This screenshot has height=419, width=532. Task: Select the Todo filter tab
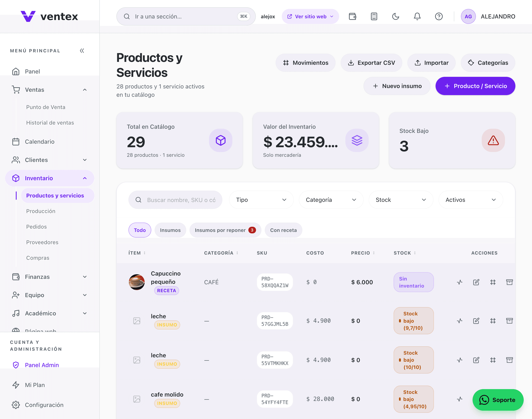tap(140, 230)
